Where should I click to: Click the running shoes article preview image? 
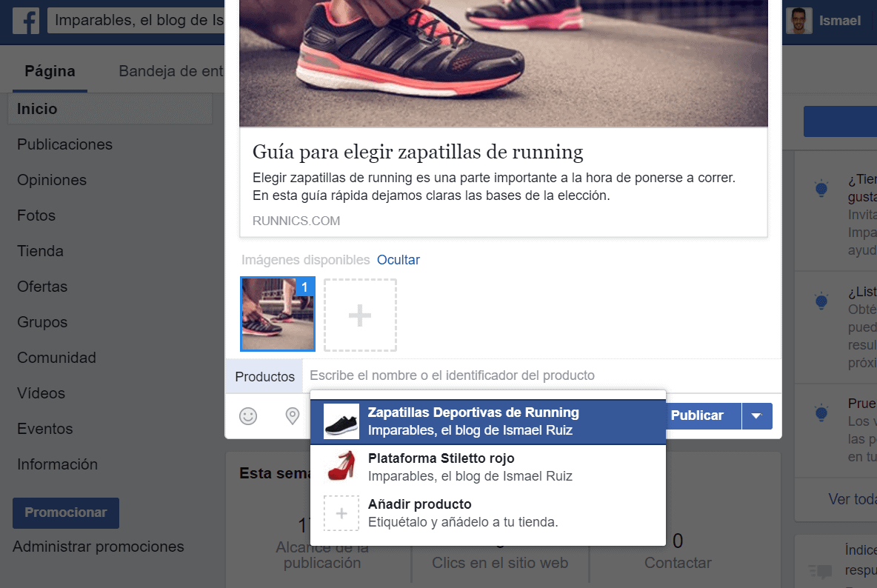click(504, 63)
